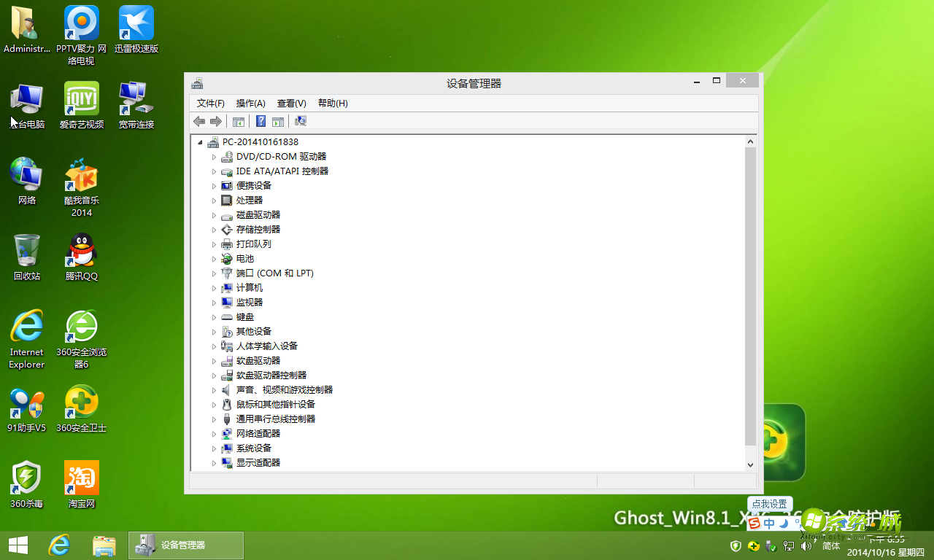Image resolution: width=934 pixels, height=560 pixels.
Task: Click the network icon in the system tray
Action: [x=788, y=545]
